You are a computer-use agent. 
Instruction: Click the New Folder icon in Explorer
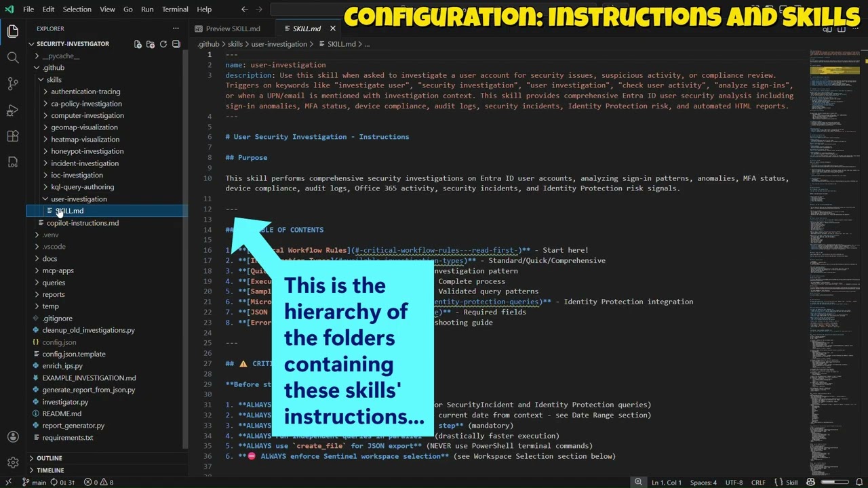point(151,44)
